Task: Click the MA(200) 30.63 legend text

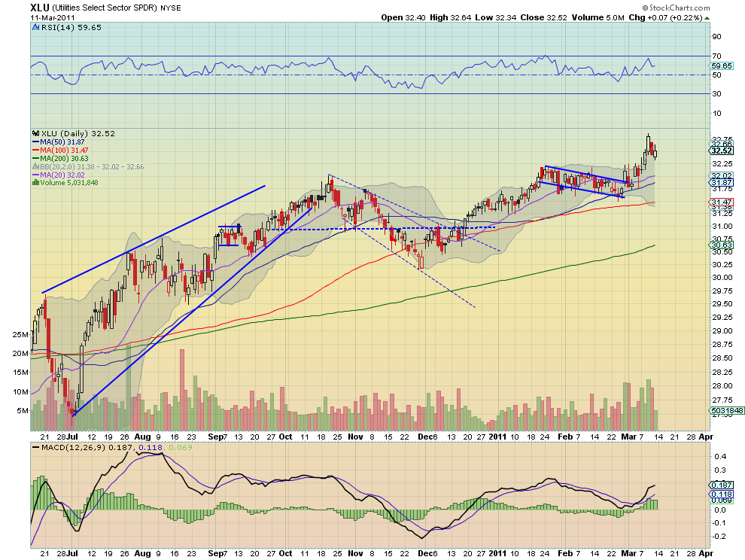Action: pos(64,158)
